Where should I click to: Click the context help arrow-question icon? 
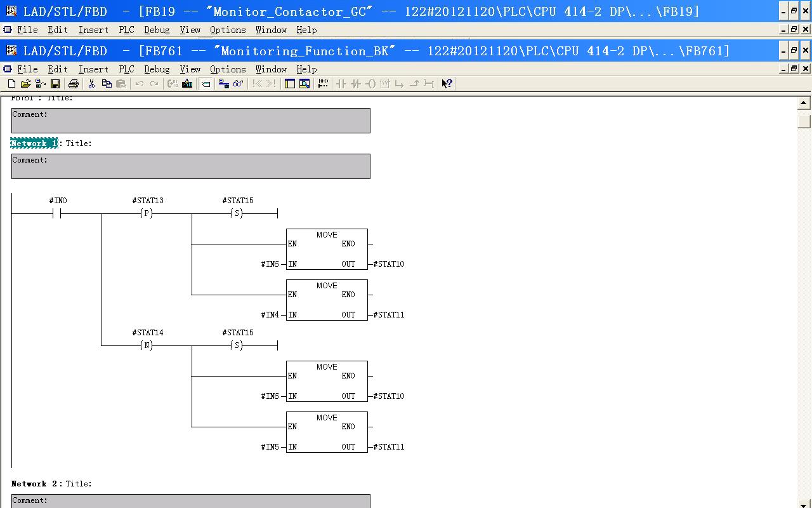447,84
